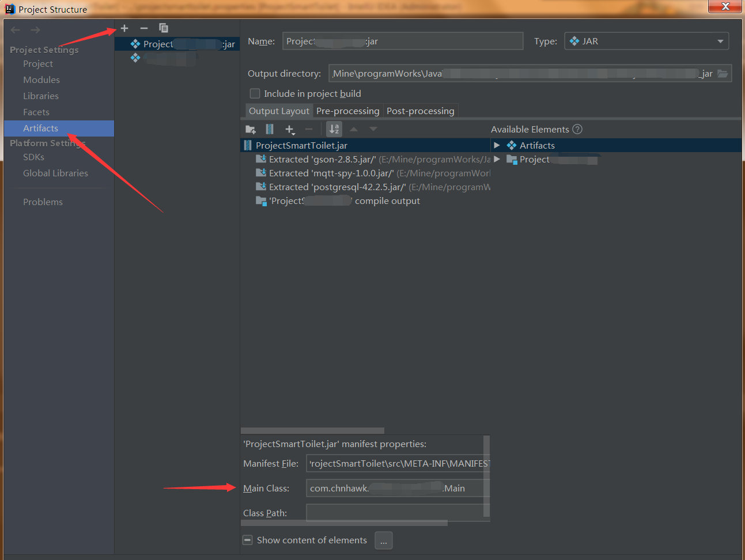Switch to the Post-processing tab
This screenshot has height=560, width=745.
point(421,111)
